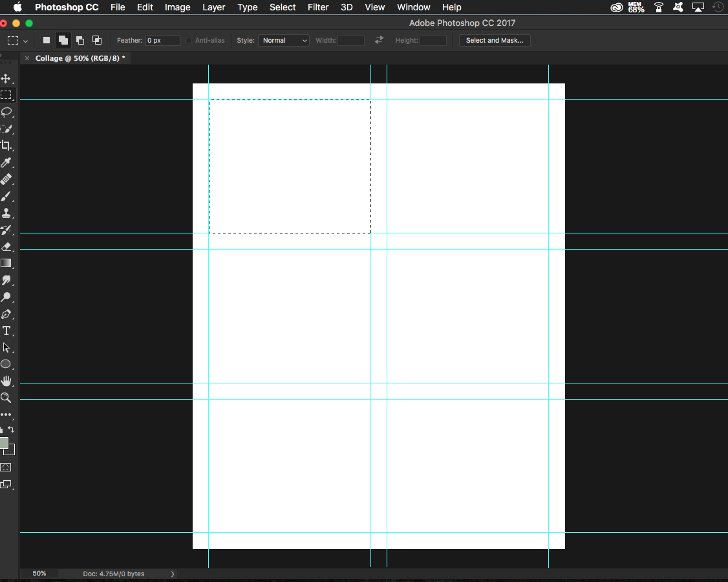
Task: Click the 50% zoom level field
Action: pos(39,574)
